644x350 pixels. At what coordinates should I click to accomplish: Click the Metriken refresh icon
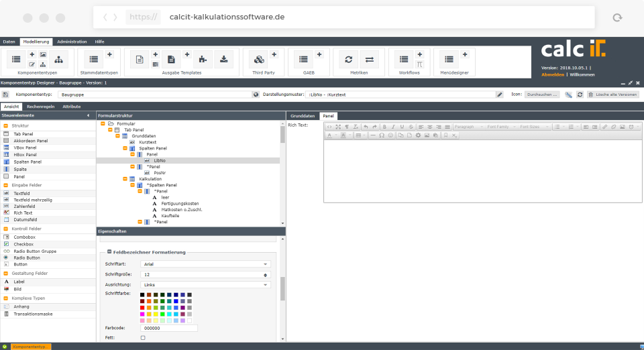(348, 60)
